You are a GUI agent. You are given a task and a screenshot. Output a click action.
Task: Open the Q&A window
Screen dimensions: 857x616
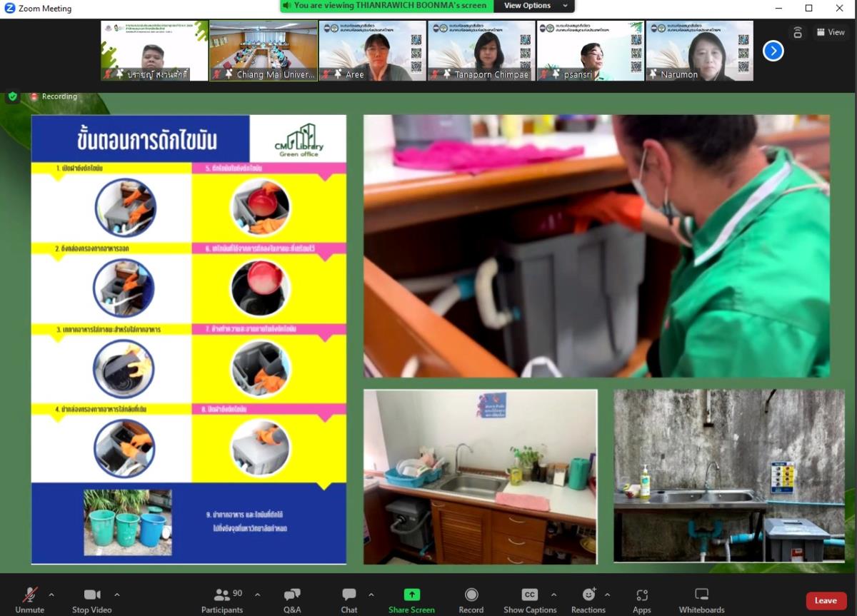292,600
